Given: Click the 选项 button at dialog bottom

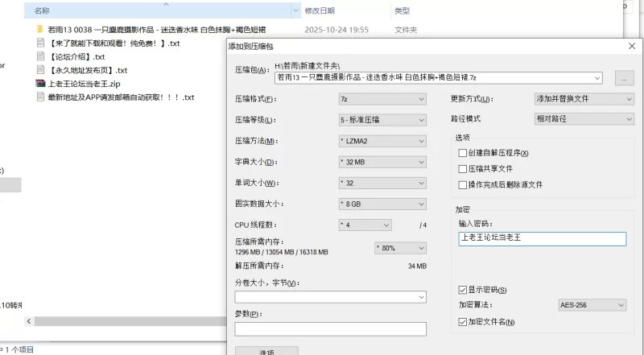Looking at the screenshot, I should coord(266,351).
